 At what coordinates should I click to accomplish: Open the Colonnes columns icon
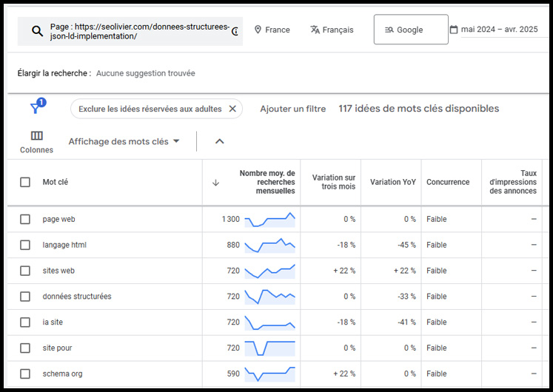point(37,135)
